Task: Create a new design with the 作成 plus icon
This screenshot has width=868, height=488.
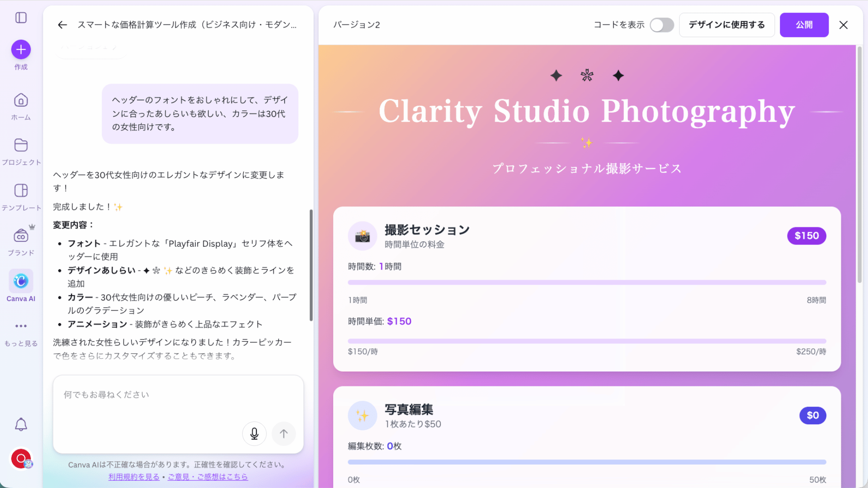Action: [x=20, y=49]
